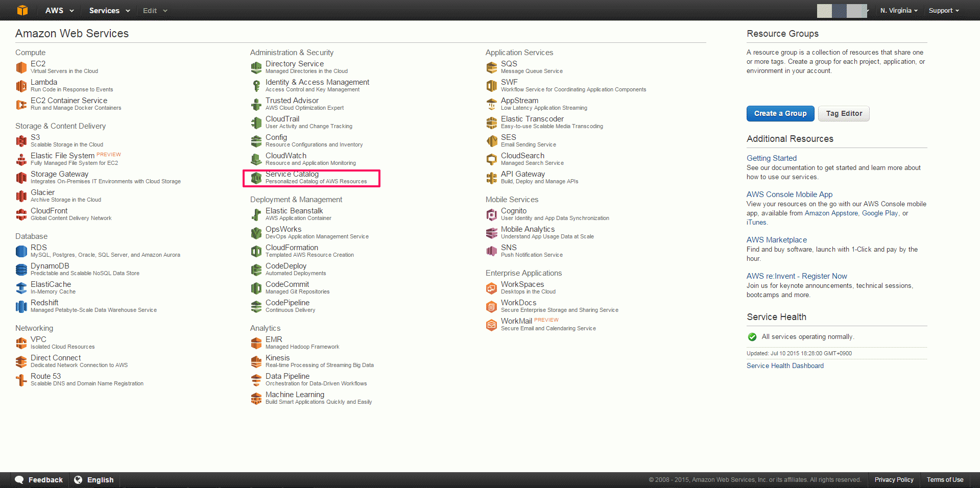Click the green service health checkmark

click(x=752, y=337)
